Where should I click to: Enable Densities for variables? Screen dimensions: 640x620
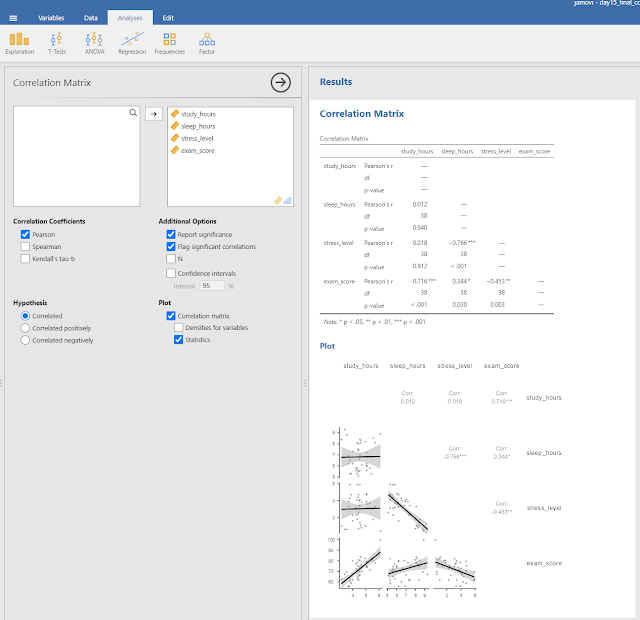tap(178, 327)
